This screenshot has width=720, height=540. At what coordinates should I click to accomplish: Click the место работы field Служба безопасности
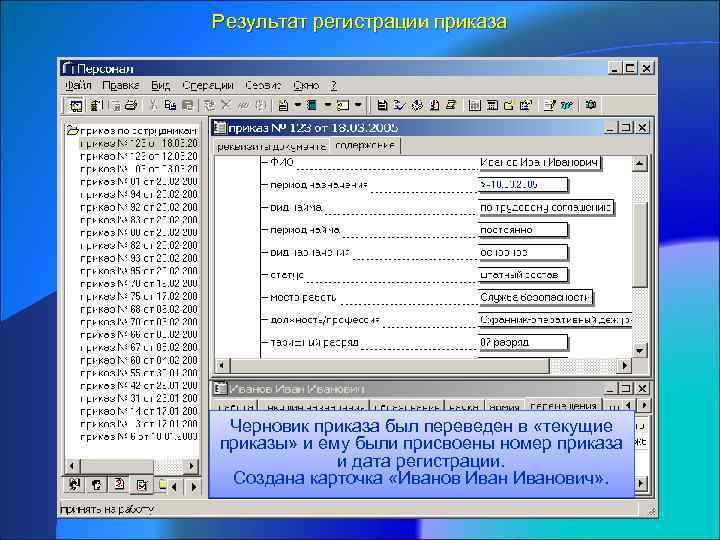(x=535, y=298)
